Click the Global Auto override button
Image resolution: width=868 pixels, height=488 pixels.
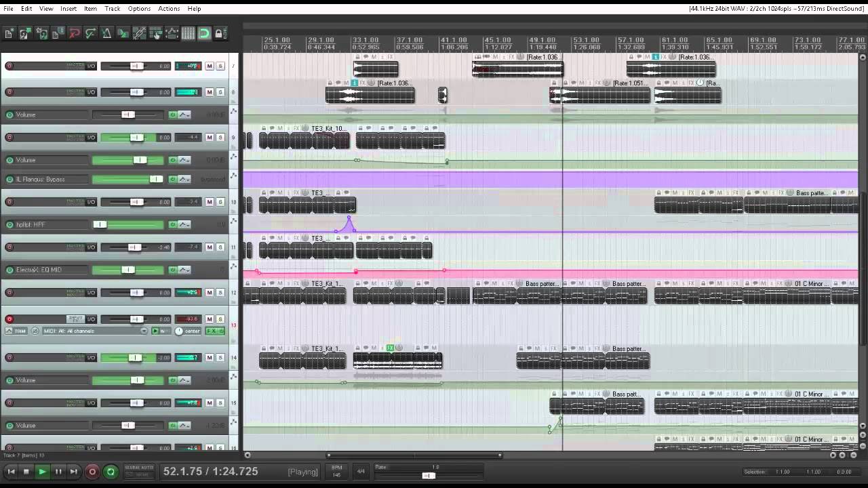139,471
